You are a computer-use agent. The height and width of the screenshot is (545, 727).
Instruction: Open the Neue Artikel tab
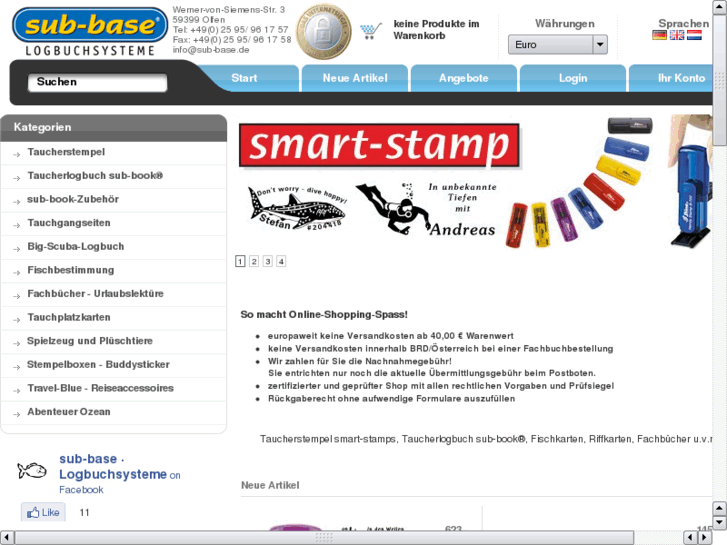point(355,78)
